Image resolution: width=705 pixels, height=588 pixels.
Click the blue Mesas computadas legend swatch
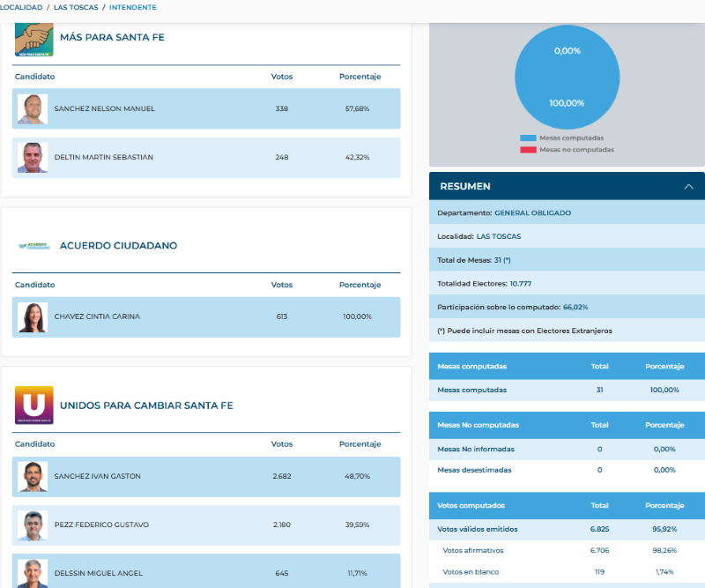(x=528, y=138)
